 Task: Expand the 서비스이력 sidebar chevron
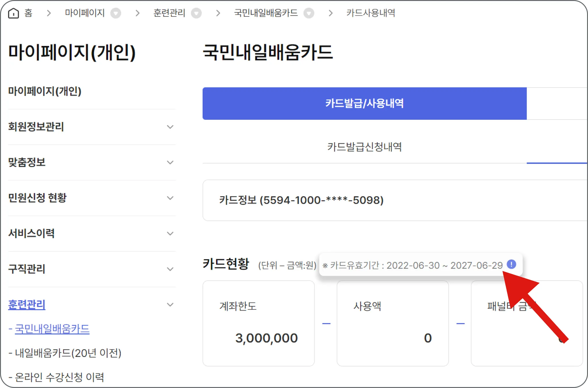pyautogui.click(x=170, y=234)
